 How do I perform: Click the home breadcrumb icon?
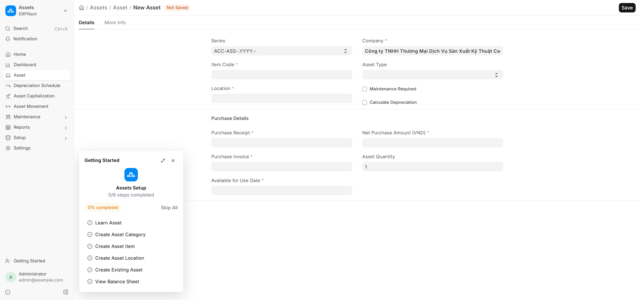pyautogui.click(x=82, y=8)
